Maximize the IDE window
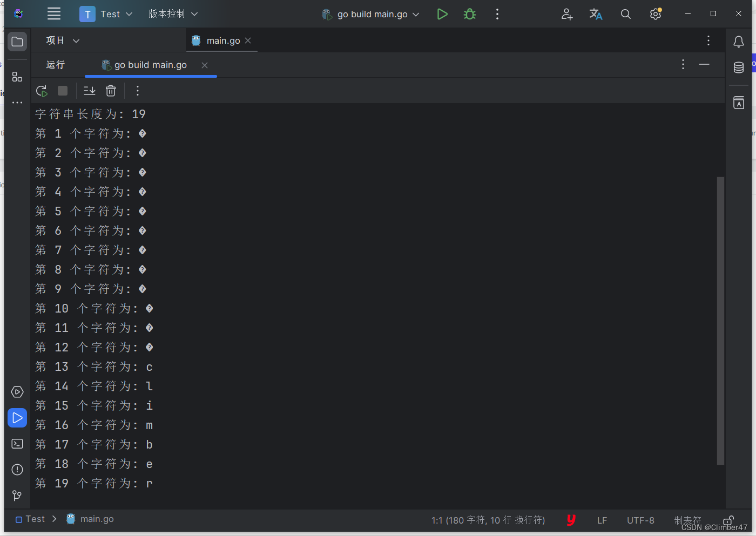The image size is (756, 536). coord(713,13)
